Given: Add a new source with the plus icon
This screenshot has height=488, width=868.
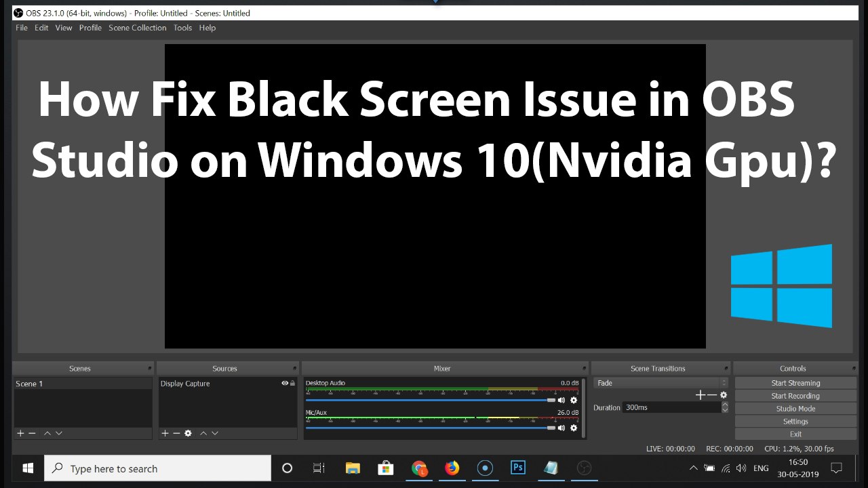Looking at the screenshot, I should pos(165,433).
